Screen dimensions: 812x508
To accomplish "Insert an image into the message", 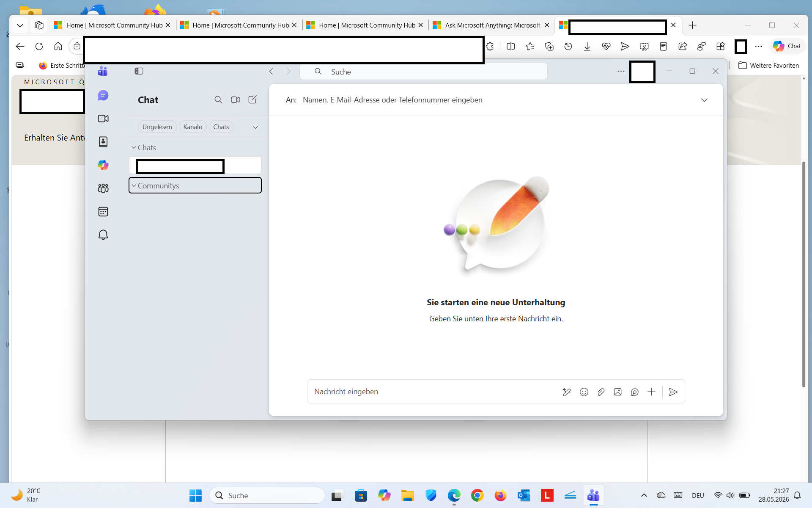I will click(x=618, y=392).
